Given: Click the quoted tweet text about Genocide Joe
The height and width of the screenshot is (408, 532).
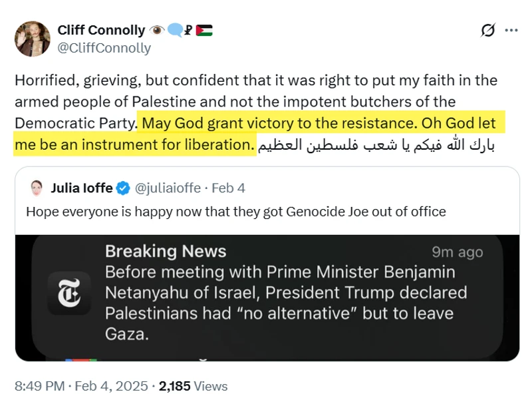Looking at the screenshot, I should pos(235,212).
